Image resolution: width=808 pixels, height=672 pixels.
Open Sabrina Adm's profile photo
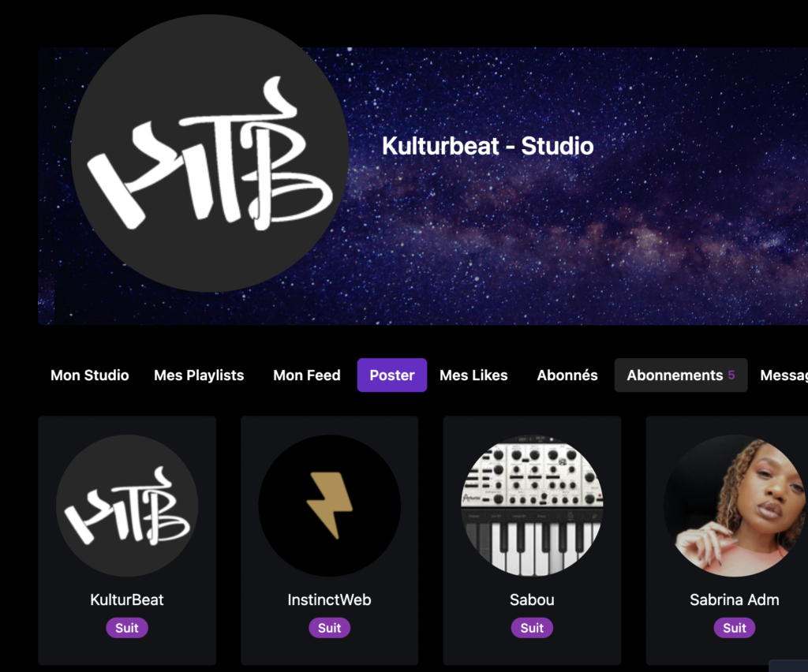[735, 506]
